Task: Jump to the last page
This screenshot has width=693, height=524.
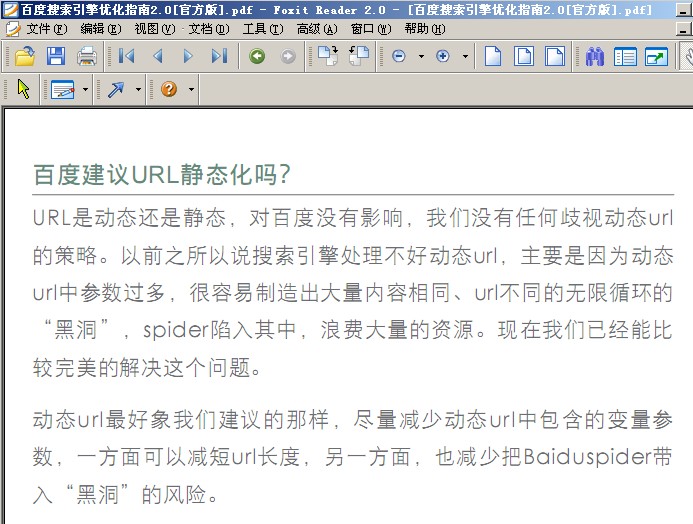Action: click(220, 56)
